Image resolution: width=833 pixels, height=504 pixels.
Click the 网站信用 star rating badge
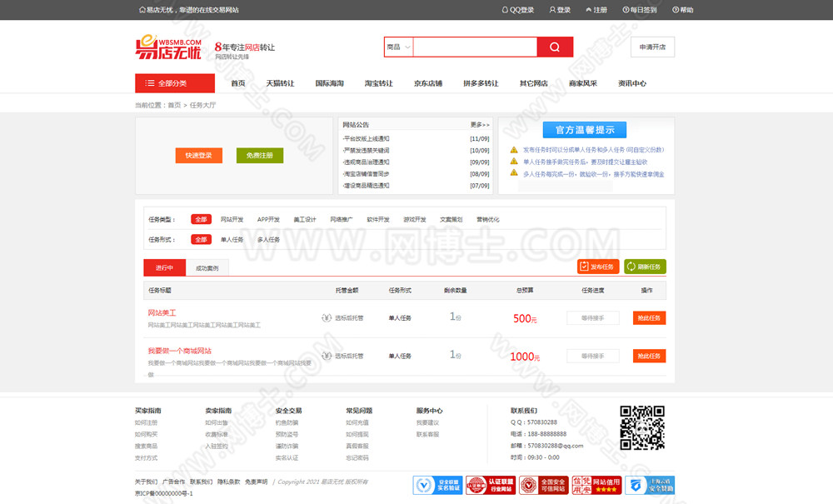(x=596, y=485)
